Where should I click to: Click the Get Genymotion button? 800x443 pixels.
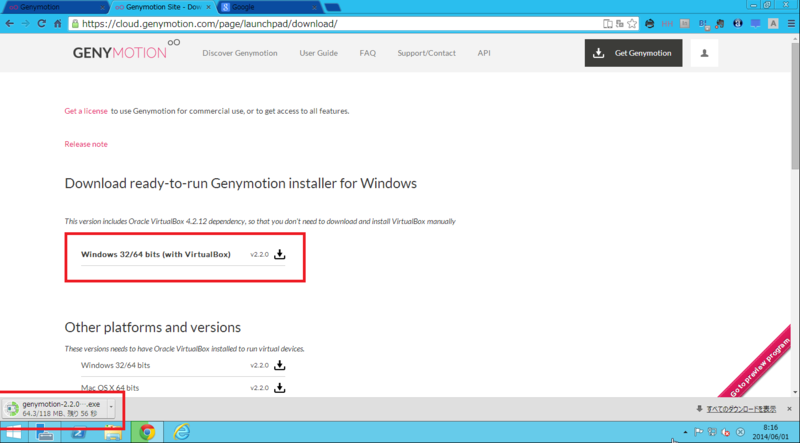coord(633,53)
